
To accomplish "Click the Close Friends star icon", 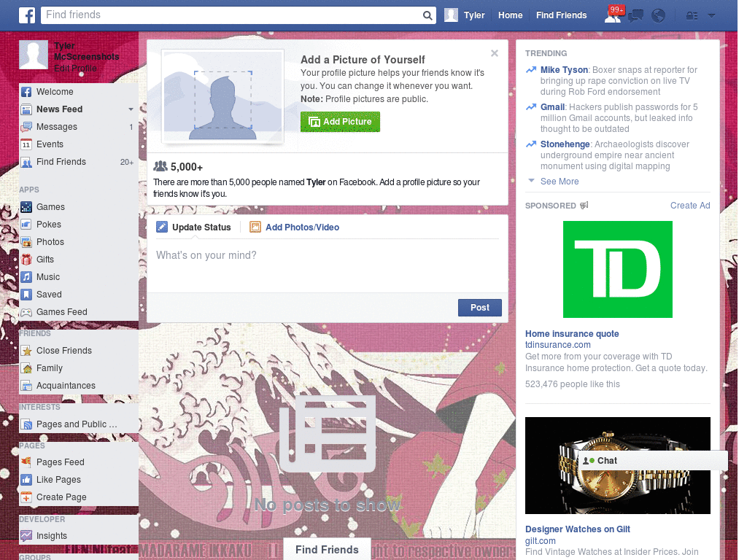I will point(26,351).
